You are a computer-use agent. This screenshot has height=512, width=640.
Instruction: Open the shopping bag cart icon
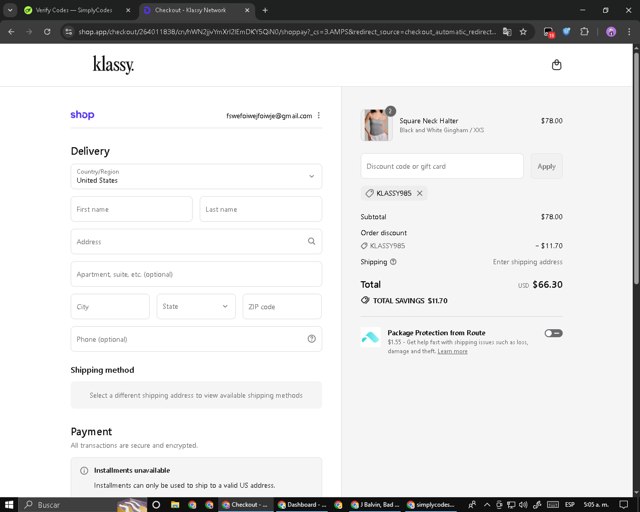tap(556, 65)
